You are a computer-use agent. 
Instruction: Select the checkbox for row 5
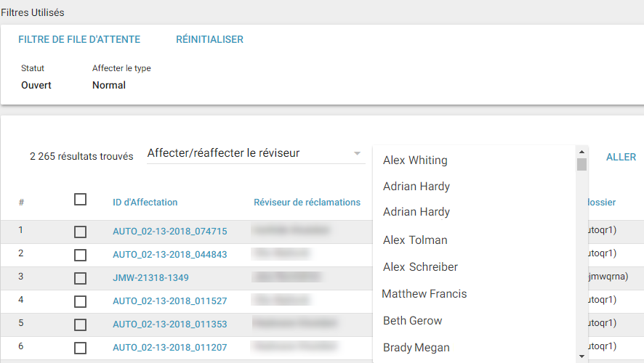coord(81,325)
